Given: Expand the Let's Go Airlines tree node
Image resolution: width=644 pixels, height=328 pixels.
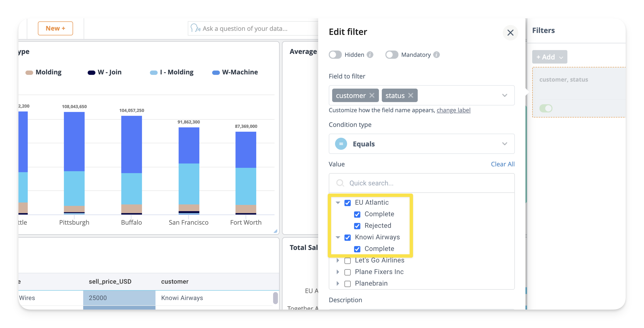Looking at the screenshot, I should [x=338, y=260].
